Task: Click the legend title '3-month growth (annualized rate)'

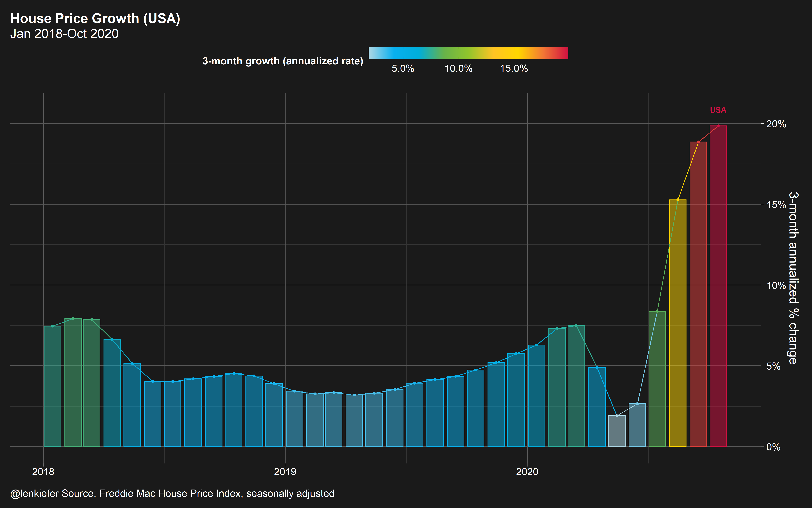Action: [x=283, y=61]
